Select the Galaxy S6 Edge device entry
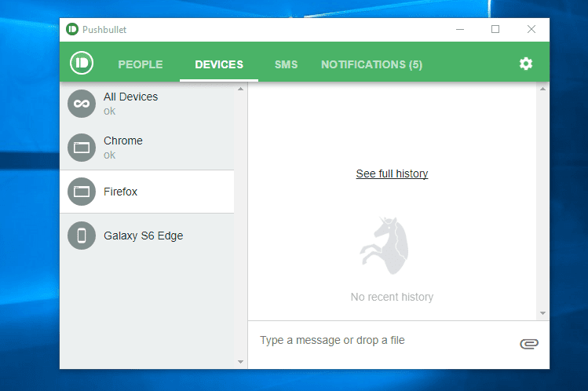The image size is (588, 391). (x=147, y=236)
